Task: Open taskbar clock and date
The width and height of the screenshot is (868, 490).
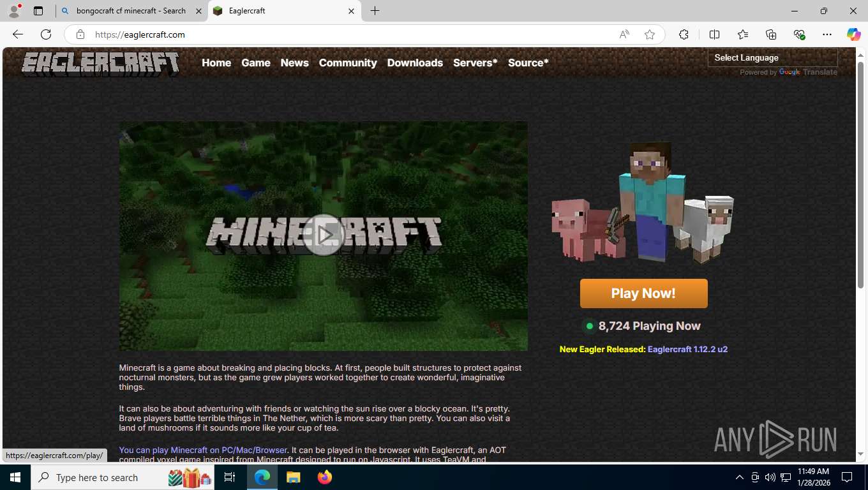Action: coord(813,477)
